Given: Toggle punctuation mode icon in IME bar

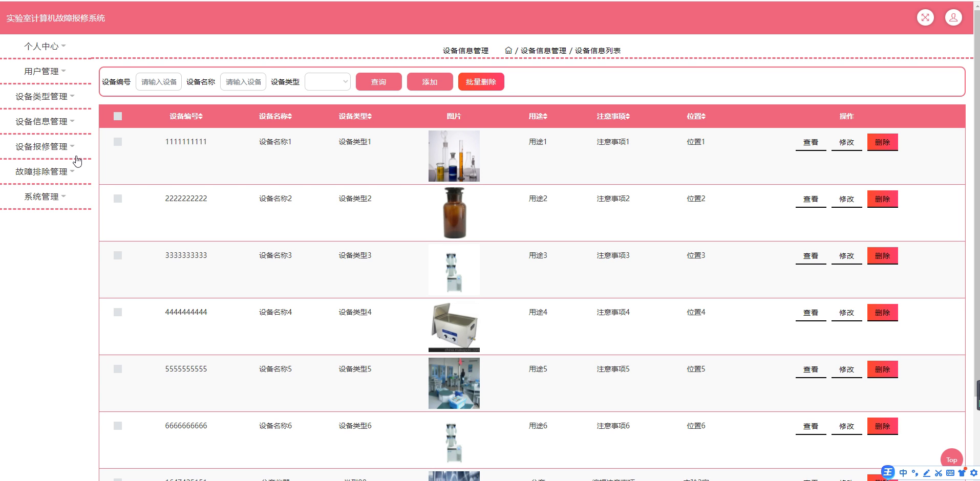Looking at the screenshot, I should coord(915,473).
